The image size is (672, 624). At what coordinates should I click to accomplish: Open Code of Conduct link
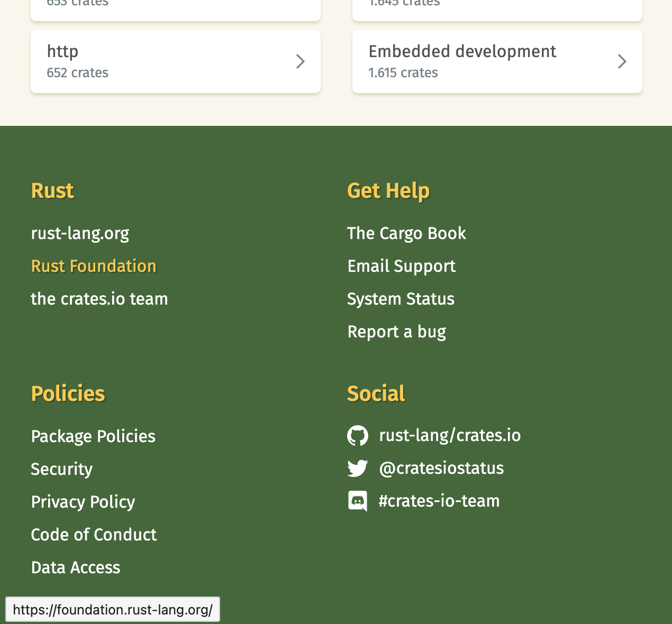(94, 535)
